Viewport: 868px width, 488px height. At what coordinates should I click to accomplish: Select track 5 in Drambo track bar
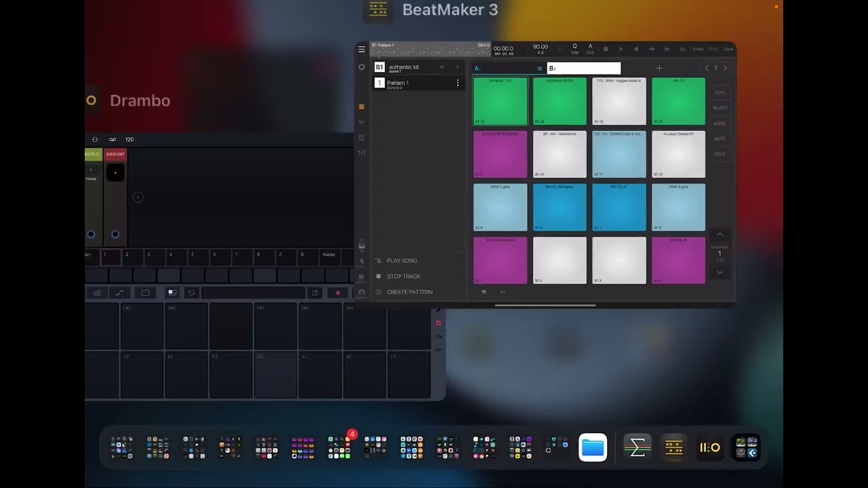[198, 256]
